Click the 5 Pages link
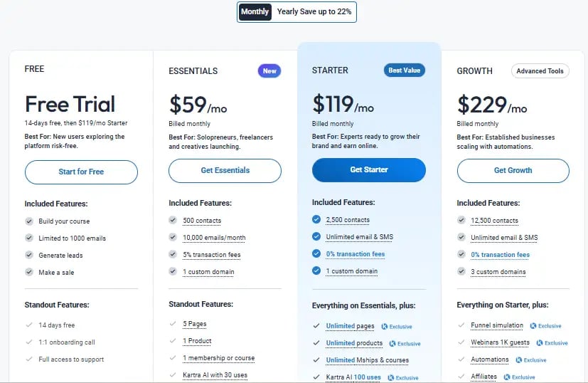 tap(195, 324)
